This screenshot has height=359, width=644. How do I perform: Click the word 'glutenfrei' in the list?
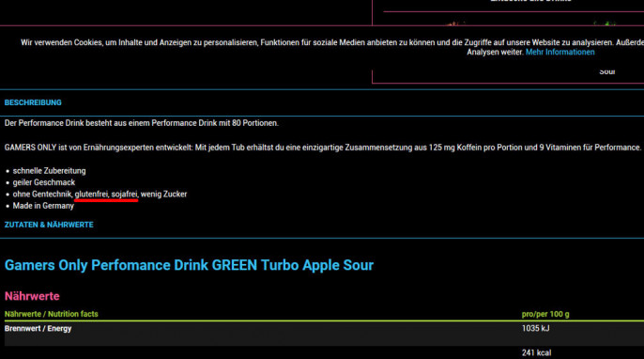point(91,195)
